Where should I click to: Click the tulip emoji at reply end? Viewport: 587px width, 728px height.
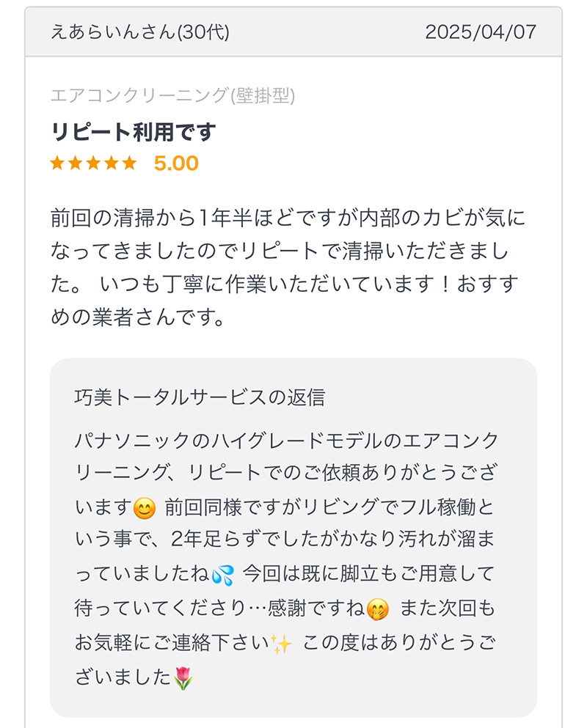coord(183,678)
